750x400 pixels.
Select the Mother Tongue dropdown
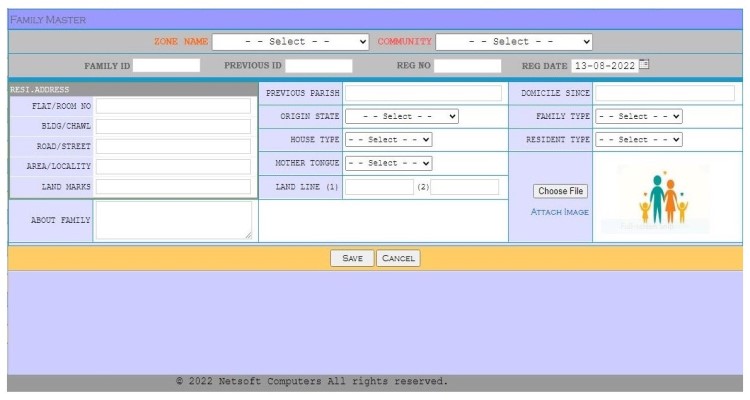point(389,163)
